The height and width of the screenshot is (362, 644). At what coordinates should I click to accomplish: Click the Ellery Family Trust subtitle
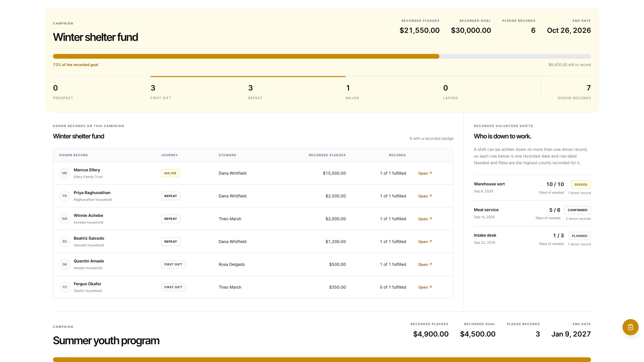click(x=88, y=177)
